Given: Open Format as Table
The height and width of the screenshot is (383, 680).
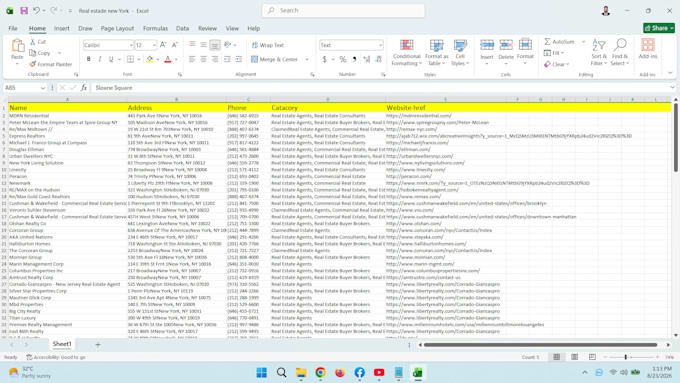Looking at the screenshot, I should point(437,52).
